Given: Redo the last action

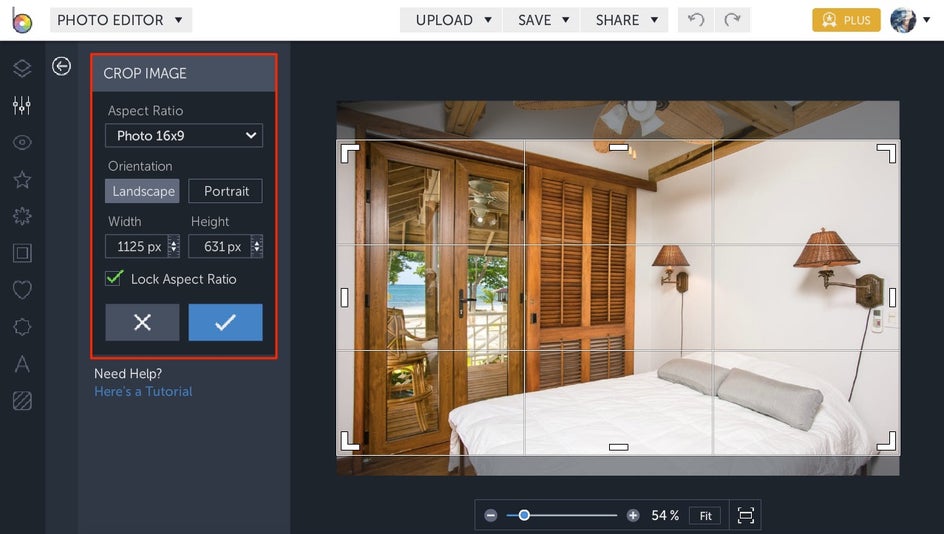Looking at the screenshot, I should pos(732,20).
